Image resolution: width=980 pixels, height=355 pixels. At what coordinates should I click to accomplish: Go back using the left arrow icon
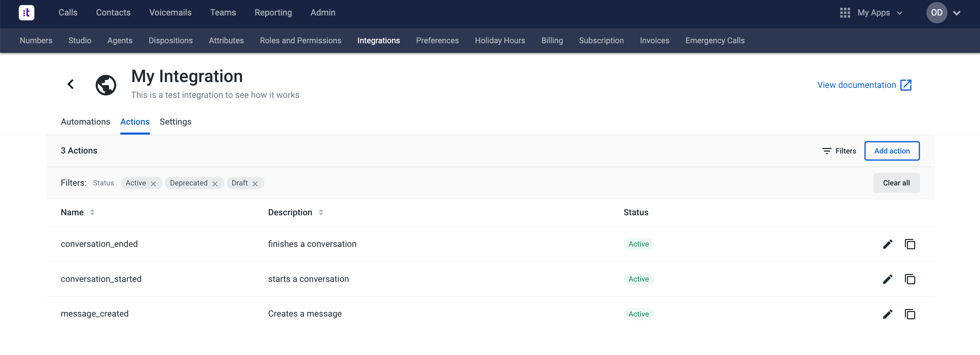click(x=70, y=84)
